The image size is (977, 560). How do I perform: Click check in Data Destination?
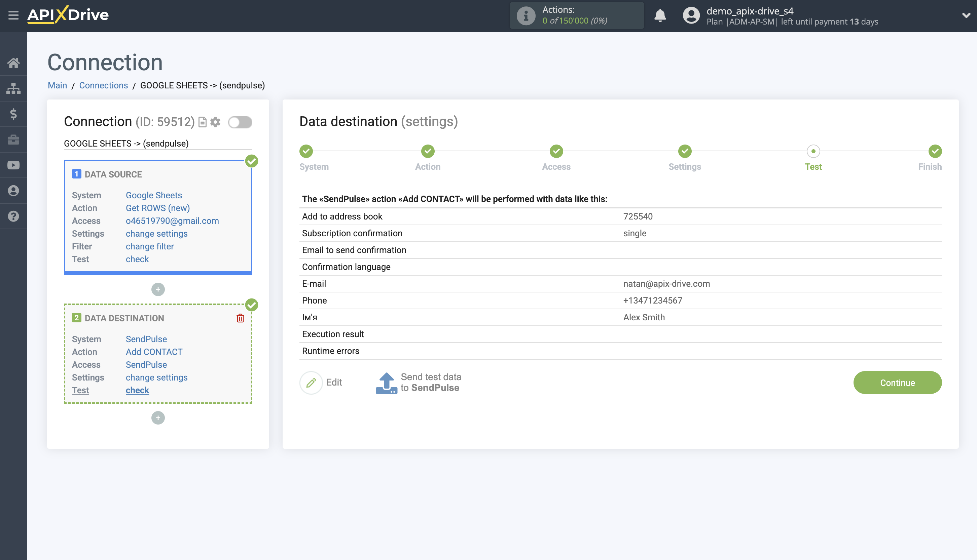point(137,390)
